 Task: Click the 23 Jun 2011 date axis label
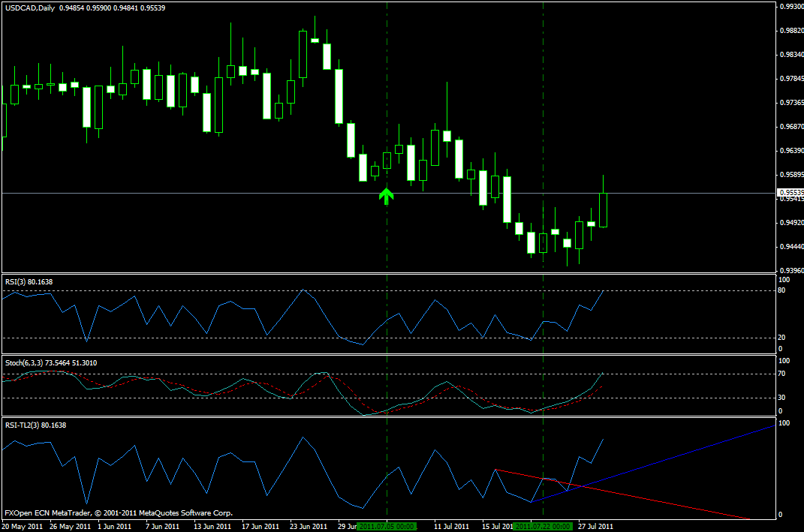click(309, 526)
